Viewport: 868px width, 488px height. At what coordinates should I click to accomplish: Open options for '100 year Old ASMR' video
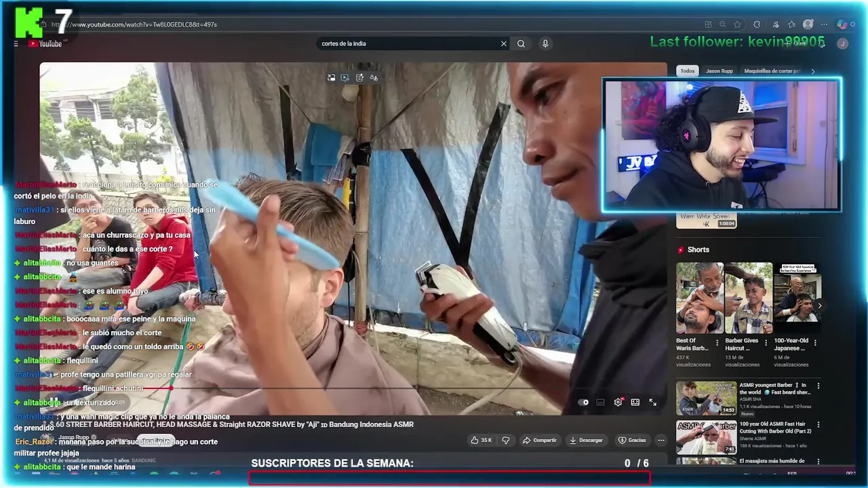point(818,425)
